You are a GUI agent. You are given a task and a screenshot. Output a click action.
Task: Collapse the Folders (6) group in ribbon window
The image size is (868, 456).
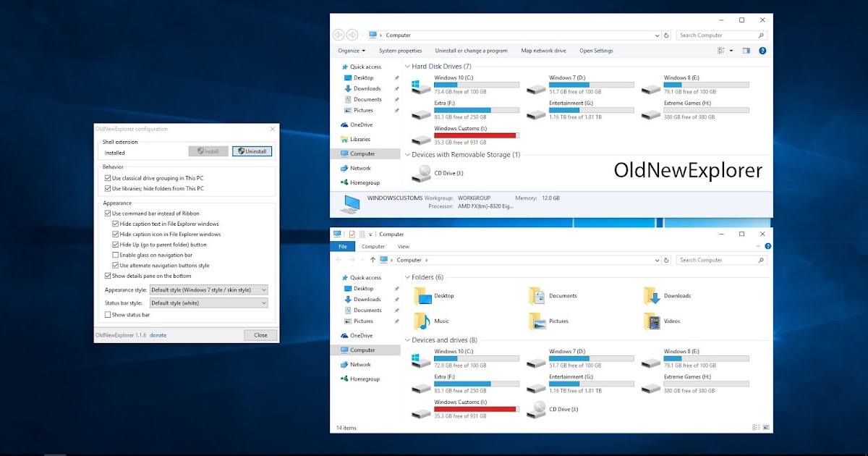(407, 277)
